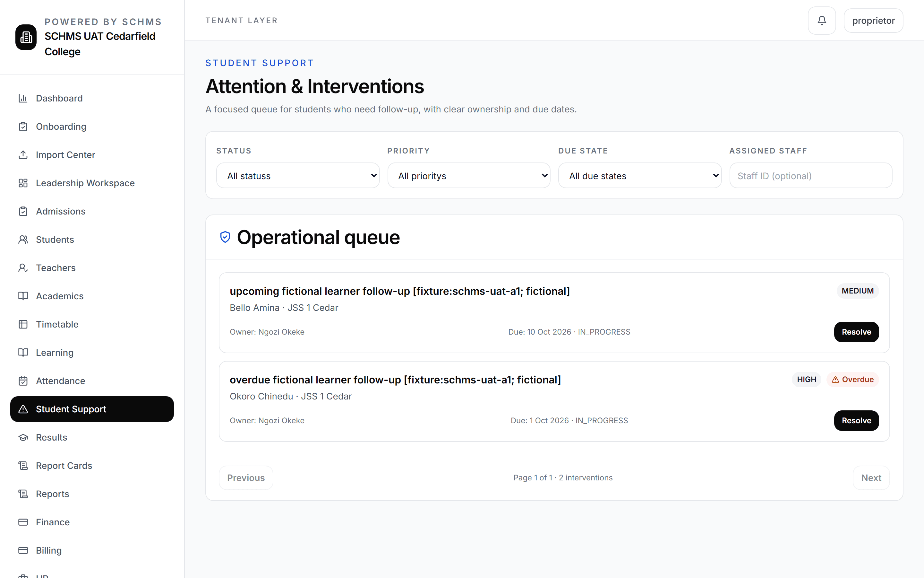Click the Onboarding clipboard icon
The height and width of the screenshot is (578, 924).
23,127
